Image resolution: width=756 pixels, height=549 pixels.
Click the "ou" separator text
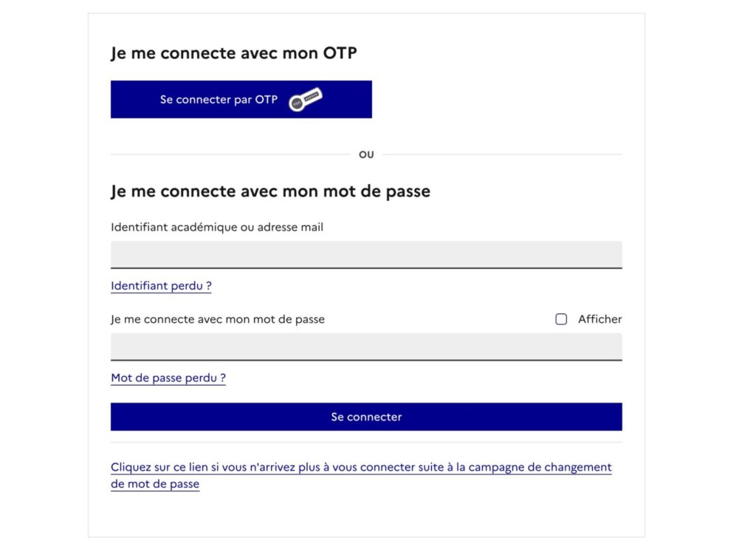click(366, 154)
